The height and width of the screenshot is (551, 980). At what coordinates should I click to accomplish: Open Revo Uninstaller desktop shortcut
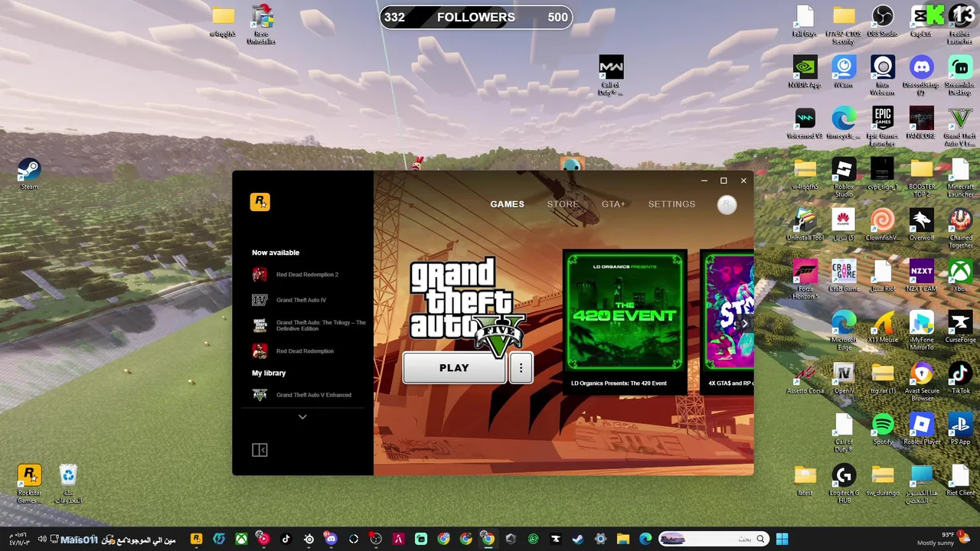click(x=261, y=24)
